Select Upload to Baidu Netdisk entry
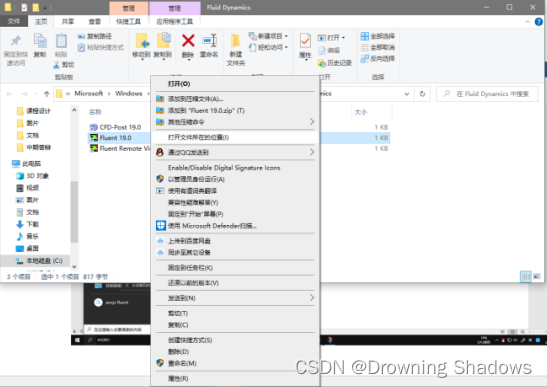Image resolution: width=547 pixels, height=387 pixels. 235,241
